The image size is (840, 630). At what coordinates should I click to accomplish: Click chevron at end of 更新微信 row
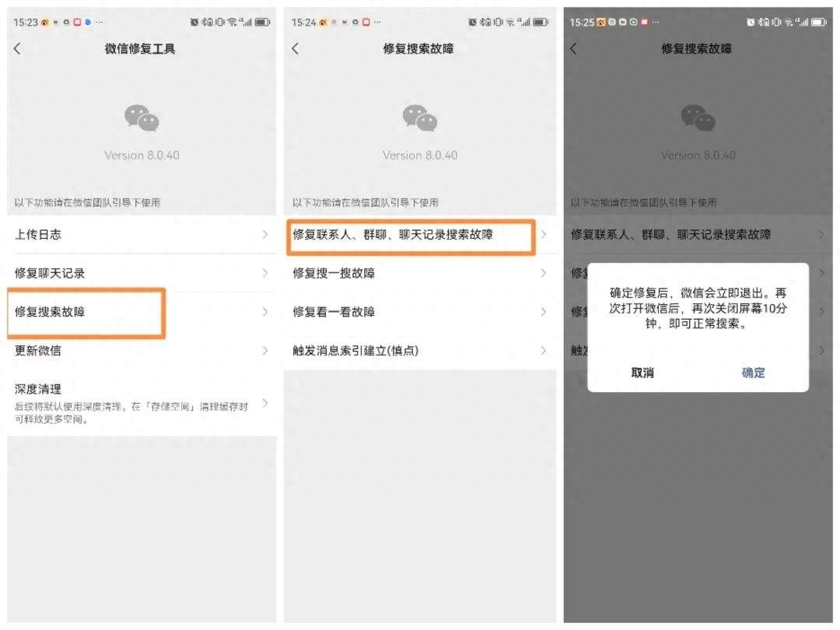[265, 351]
